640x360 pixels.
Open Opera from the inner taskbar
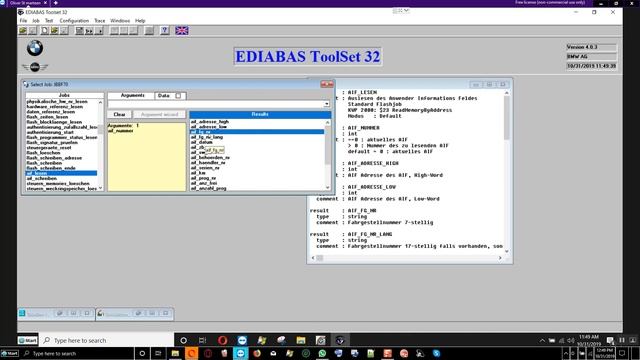click(x=222, y=340)
